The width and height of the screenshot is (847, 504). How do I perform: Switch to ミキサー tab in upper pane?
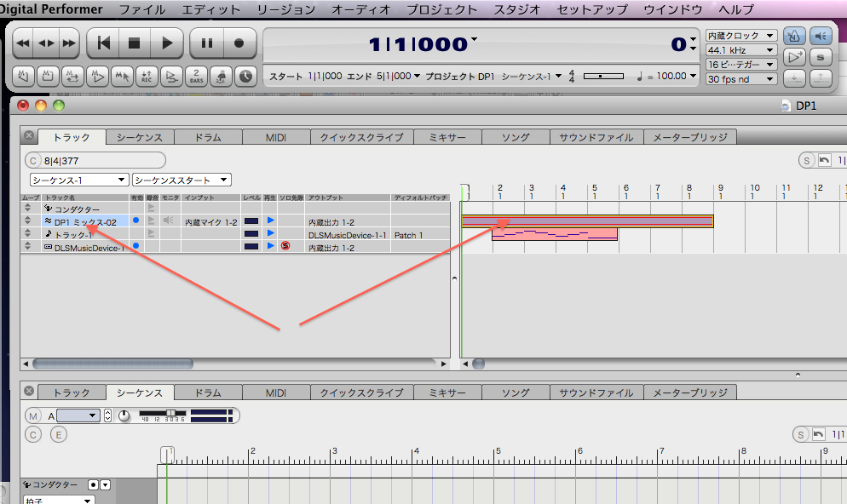[447, 138]
